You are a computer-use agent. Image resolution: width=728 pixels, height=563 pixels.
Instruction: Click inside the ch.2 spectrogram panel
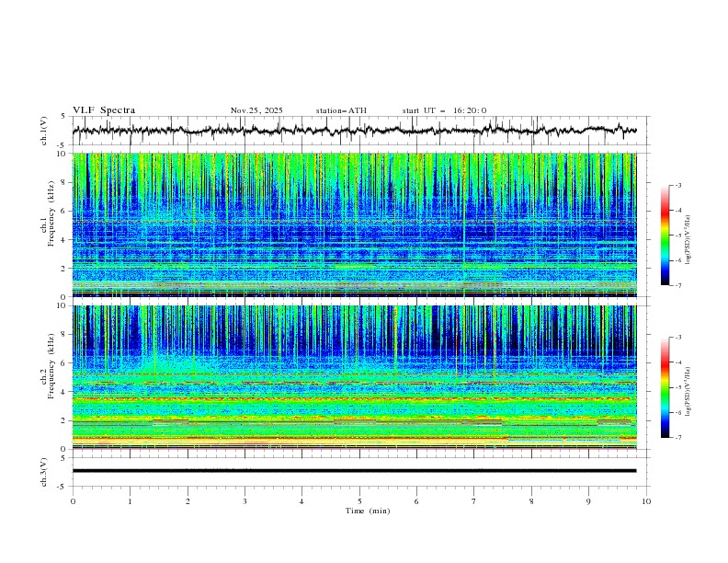click(x=354, y=377)
